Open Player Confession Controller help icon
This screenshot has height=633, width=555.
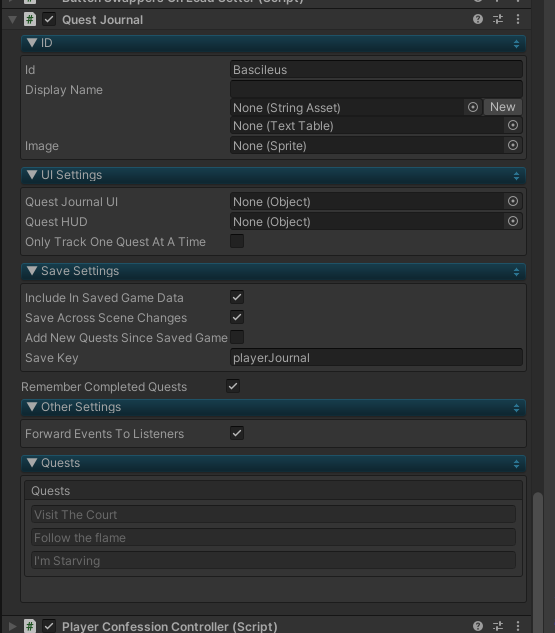tap(478, 626)
